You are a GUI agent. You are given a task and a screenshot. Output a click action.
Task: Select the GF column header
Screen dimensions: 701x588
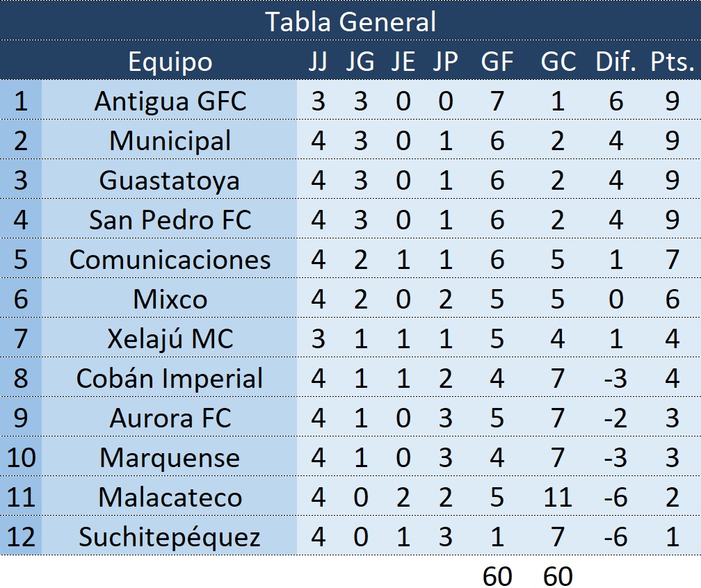[497, 60]
